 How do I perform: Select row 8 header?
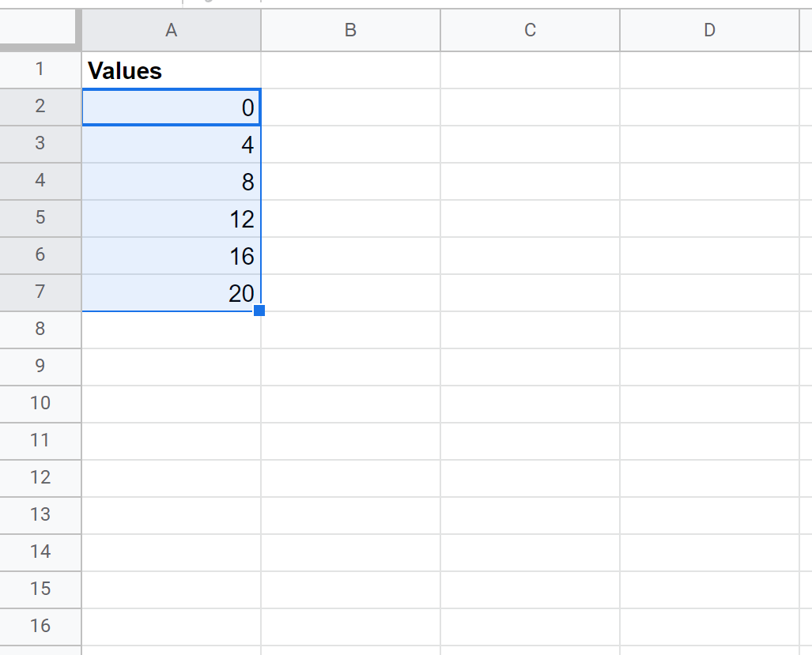[40, 329]
